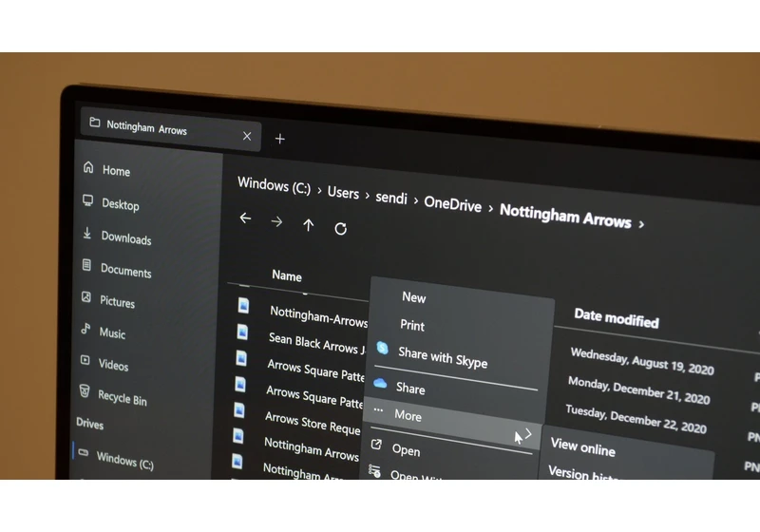Click the Desktop monitor icon
Image resolution: width=760 pixels, height=532 pixels.
[x=87, y=200]
